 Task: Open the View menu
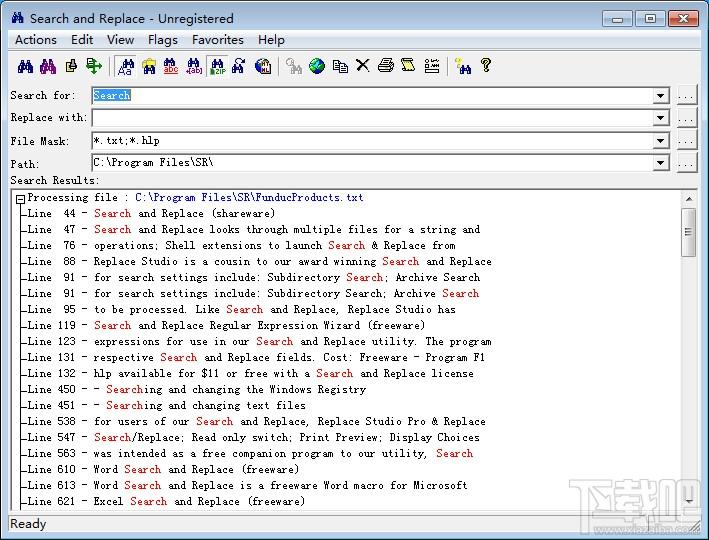120,40
